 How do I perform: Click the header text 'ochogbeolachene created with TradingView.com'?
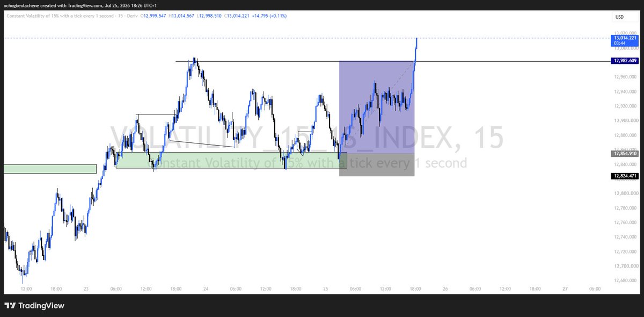point(52,5)
